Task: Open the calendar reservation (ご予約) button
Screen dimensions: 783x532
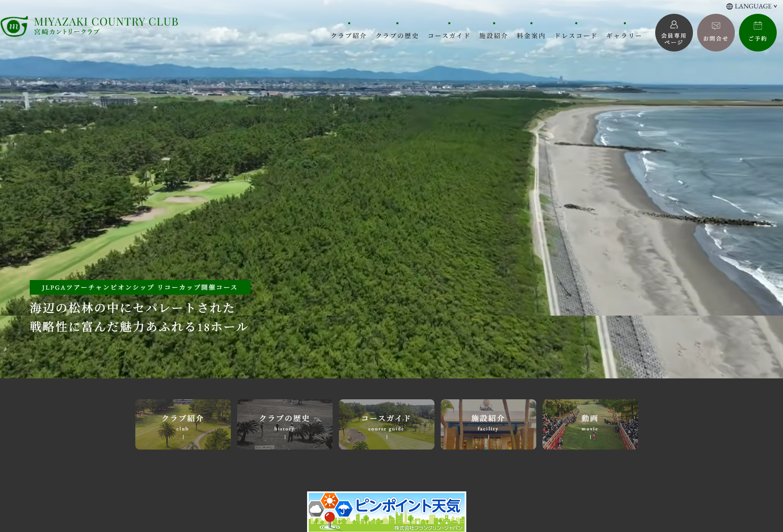Action: pos(757,33)
